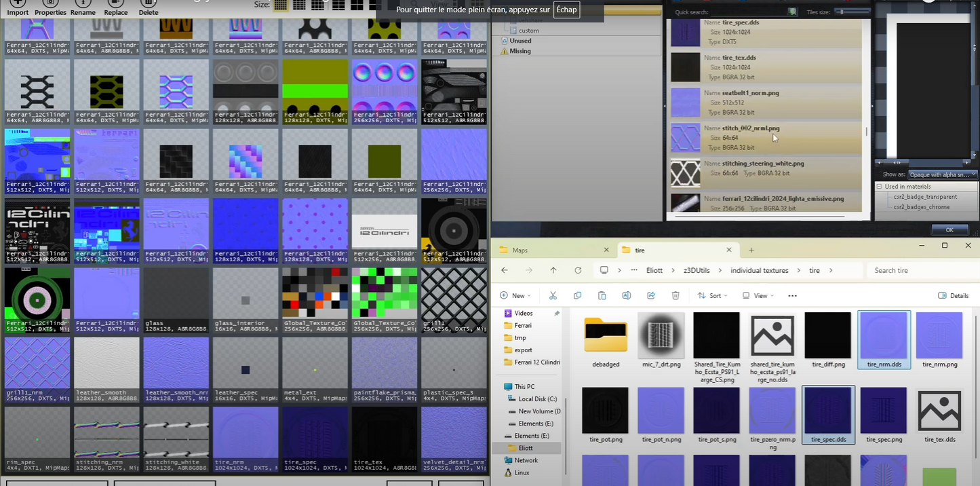Switch to the Maps explorer tab
This screenshot has width=980, height=486.
point(520,250)
